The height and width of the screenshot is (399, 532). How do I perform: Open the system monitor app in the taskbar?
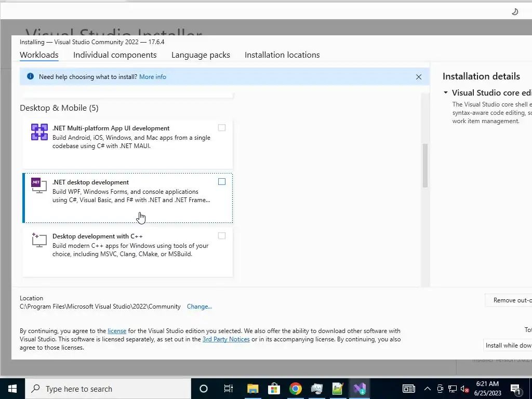click(316, 389)
